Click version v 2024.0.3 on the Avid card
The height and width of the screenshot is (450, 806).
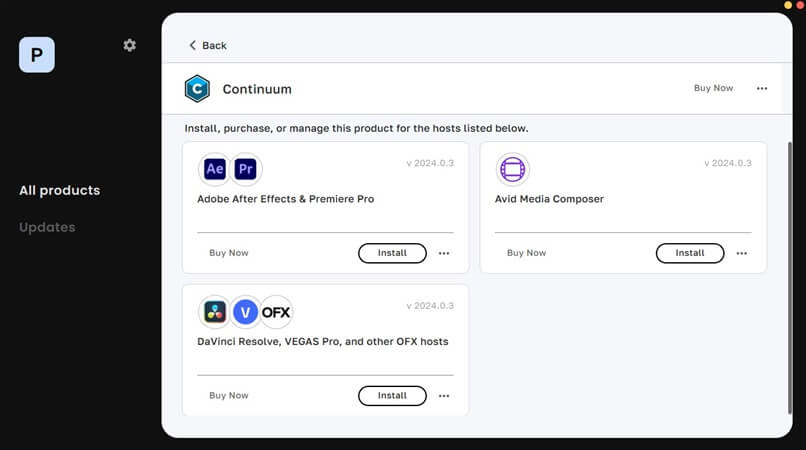(728, 163)
